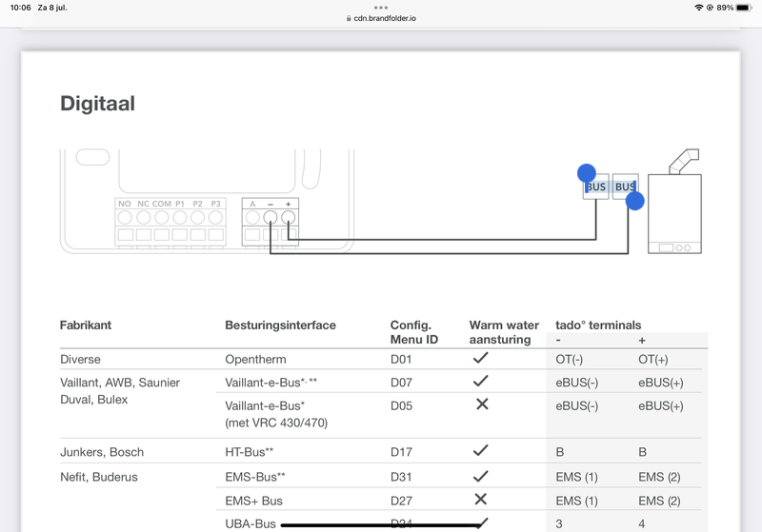The height and width of the screenshot is (532, 762).
Task: Tap the right highlighted BUS terminal label
Action: pyautogui.click(x=625, y=187)
